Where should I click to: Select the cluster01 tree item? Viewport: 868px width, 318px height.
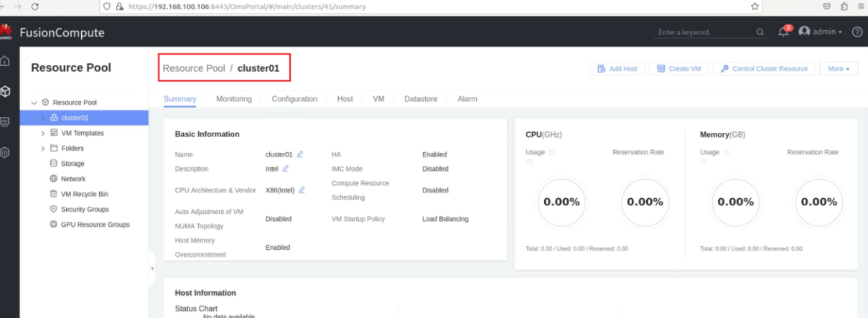84,118
